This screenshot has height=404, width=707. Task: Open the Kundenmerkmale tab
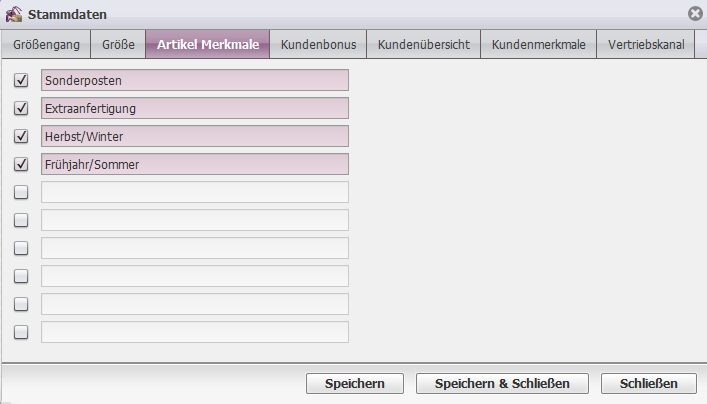pyautogui.click(x=538, y=44)
